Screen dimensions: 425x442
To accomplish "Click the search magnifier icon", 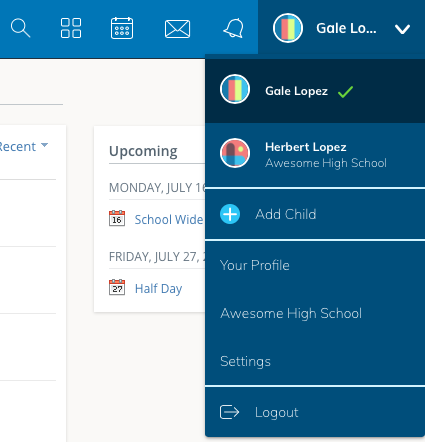I will 20,28.
